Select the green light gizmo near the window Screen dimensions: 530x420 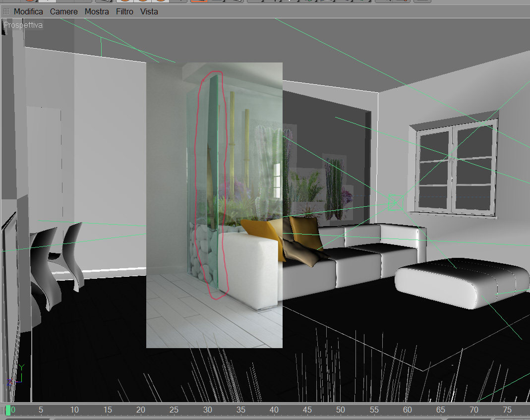[396, 202]
